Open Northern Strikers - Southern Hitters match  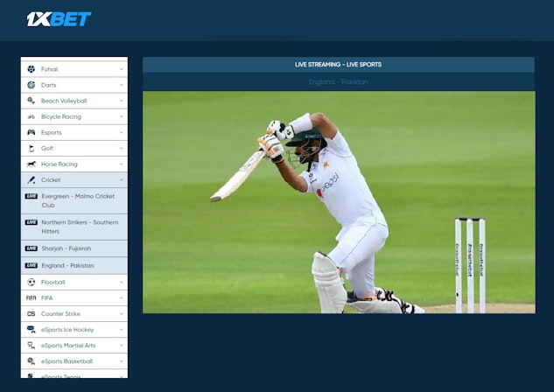tap(79, 227)
